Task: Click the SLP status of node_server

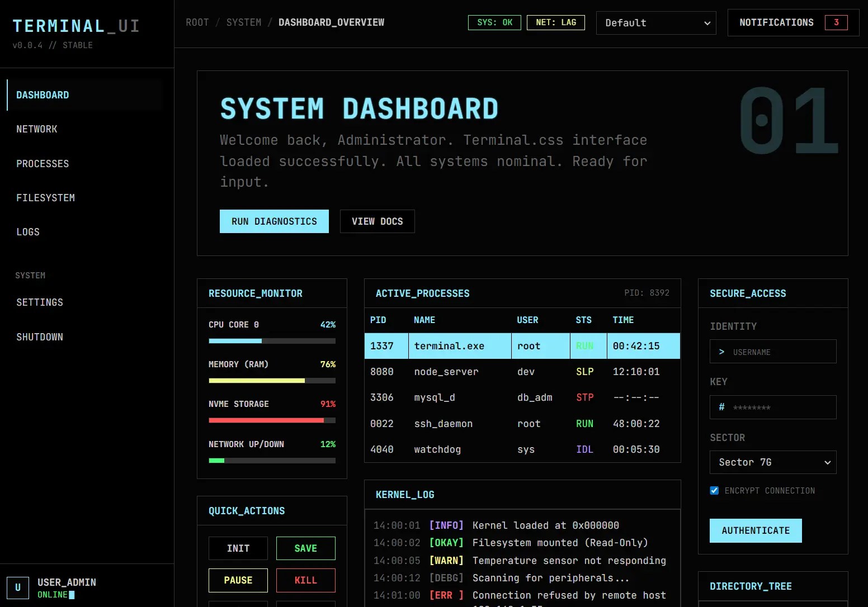Action: tap(585, 372)
